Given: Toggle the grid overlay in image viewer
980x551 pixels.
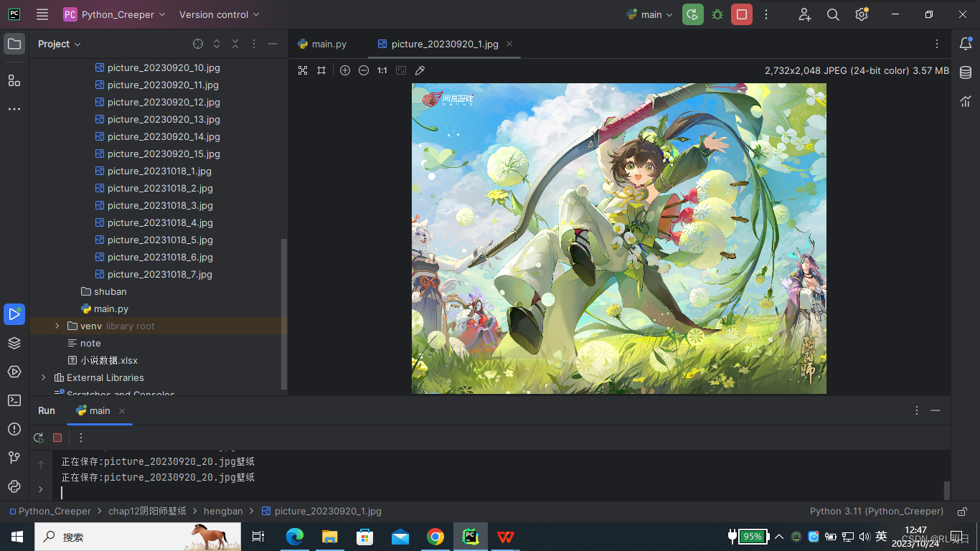Looking at the screenshot, I should (321, 70).
